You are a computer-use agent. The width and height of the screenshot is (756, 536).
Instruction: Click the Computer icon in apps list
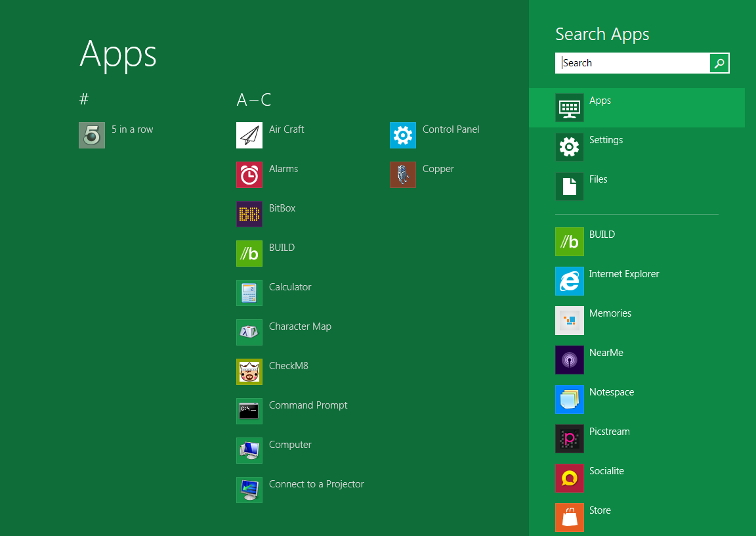coord(249,451)
